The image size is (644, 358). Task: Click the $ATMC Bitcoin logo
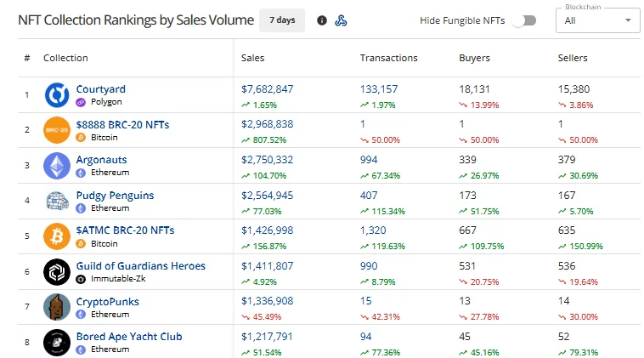tap(57, 236)
